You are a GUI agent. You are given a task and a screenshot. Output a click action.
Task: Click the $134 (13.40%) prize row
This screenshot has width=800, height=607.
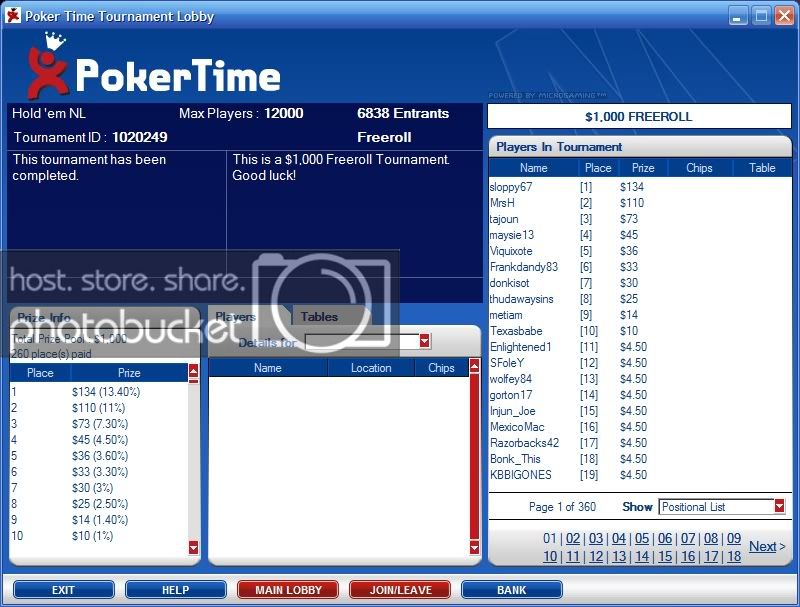(99, 392)
